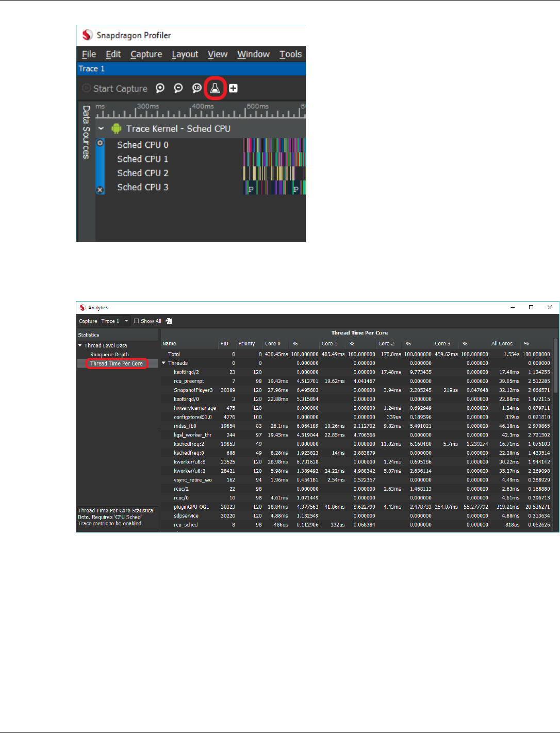The image size is (560, 733).
Task: Sort by the PID column header
Action: (x=224, y=343)
